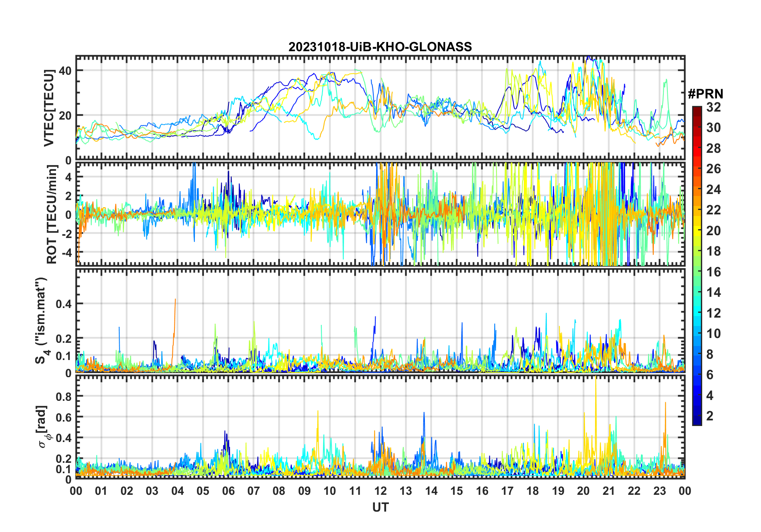This screenshot has height=532, width=761.
Task: Click colorbar tick label 14
Action: coord(713,292)
